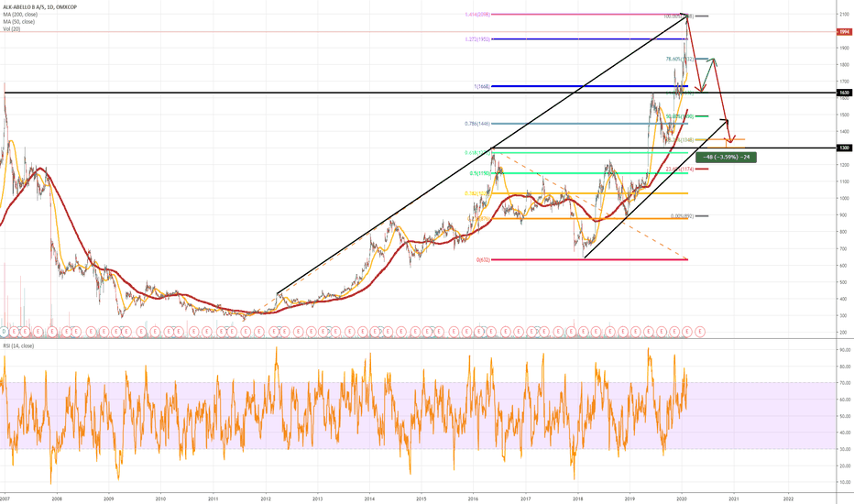
Task: Click the 2022 label on the time axis
Action: pyautogui.click(x=787, y=499)
